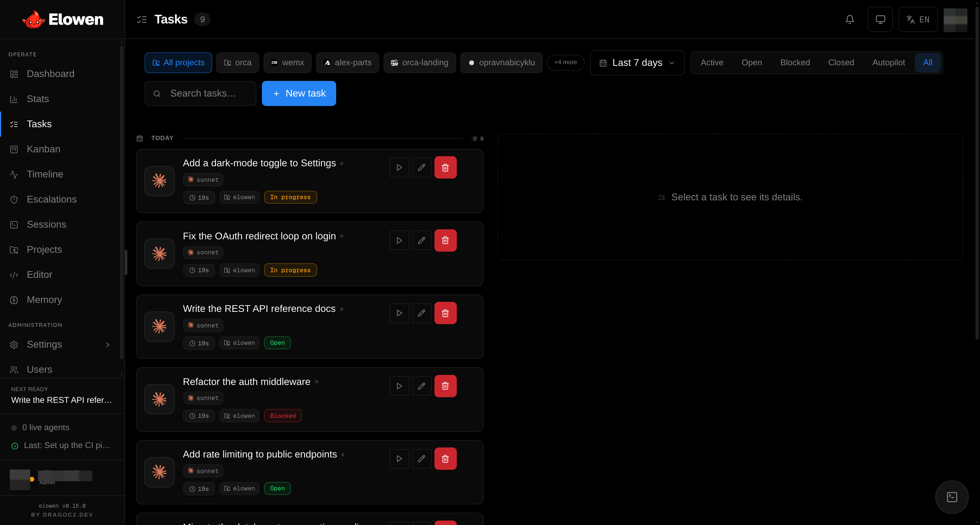Expand the Settings submenu chevron
The width and height of the screenshot is (980, 525).
(x=108, y=345)
